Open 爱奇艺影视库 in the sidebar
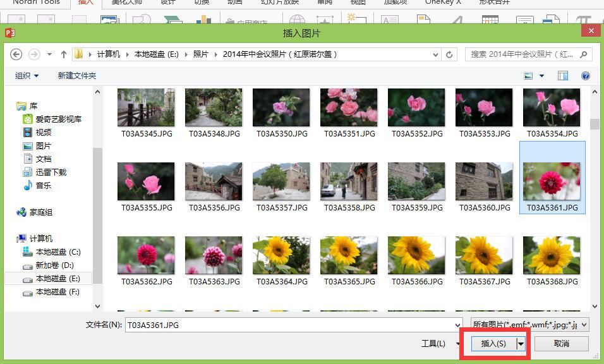Image resolution: width=604 pixels, height=364 pixels. tap(58, 119)
